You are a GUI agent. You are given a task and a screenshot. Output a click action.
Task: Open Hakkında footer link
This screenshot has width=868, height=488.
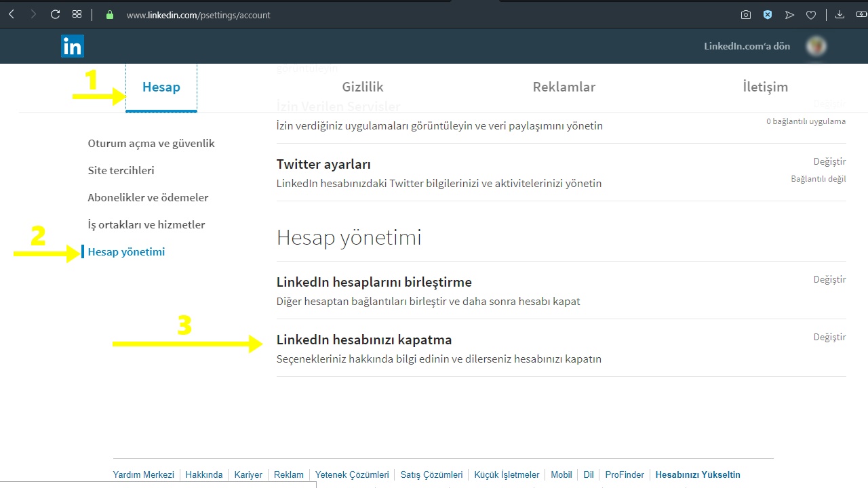(x=204, y=474)
